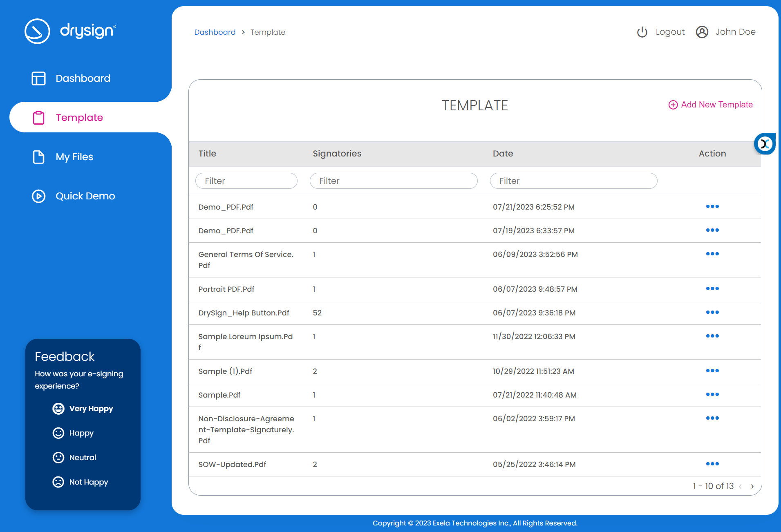Click the Action column header
781x532 pixels.
[712, 154]
